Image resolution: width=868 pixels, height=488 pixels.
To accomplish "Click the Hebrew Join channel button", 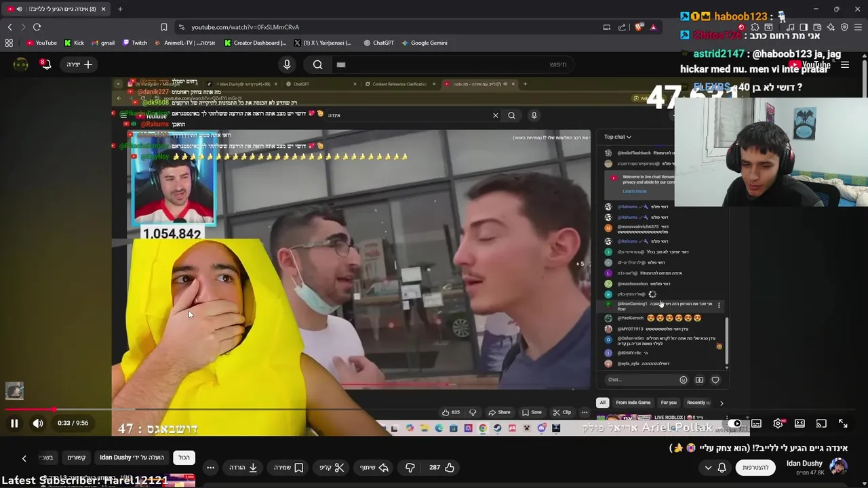I will point(755,467).
